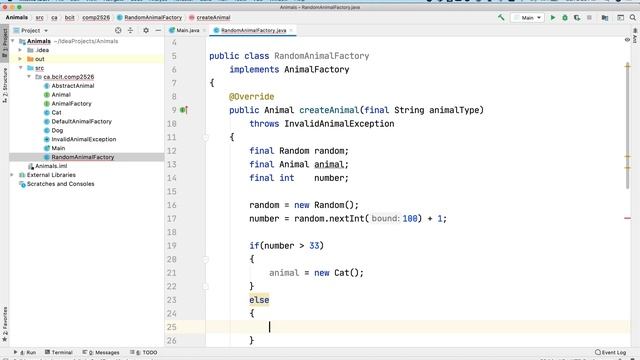Toggle code fold marker at line 20
This screenshot has height=360, width=640.
pos(206,259)
